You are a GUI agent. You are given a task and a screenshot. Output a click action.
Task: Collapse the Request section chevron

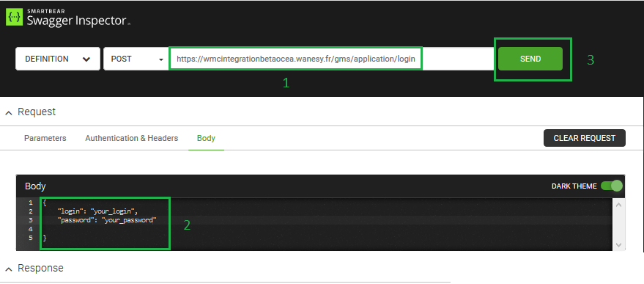9,113
